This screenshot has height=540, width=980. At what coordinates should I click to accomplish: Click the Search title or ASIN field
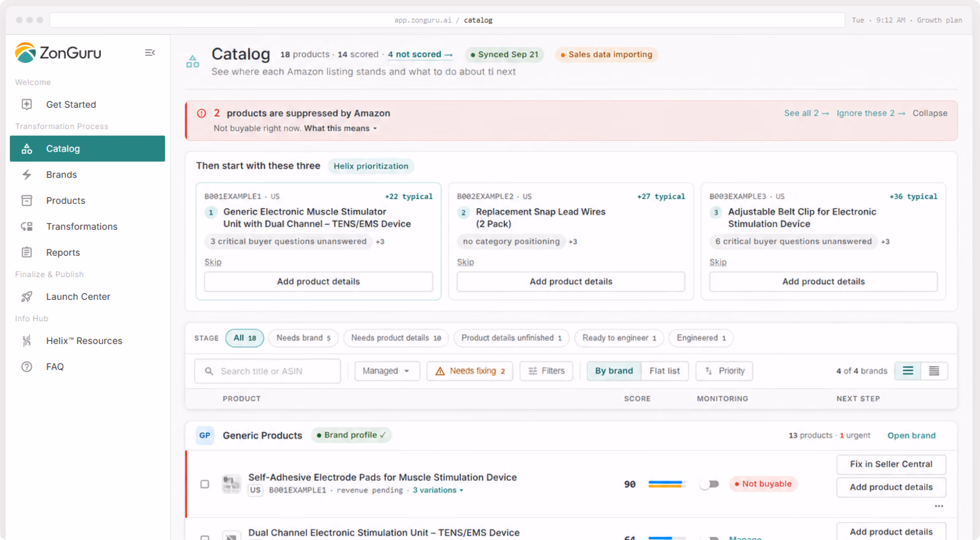(267, 371)
